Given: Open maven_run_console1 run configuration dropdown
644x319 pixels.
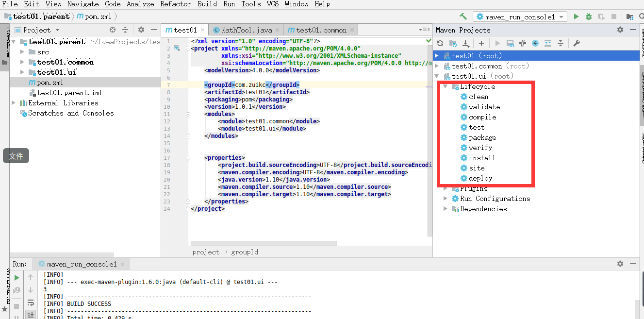Looking at the screenshot, I should click(x=520, y=17).
